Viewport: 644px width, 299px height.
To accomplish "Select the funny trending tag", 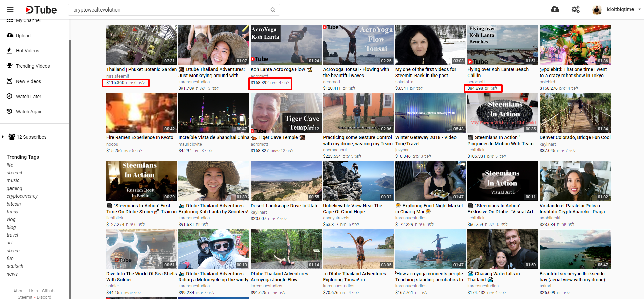I will [x=13, y=212].
